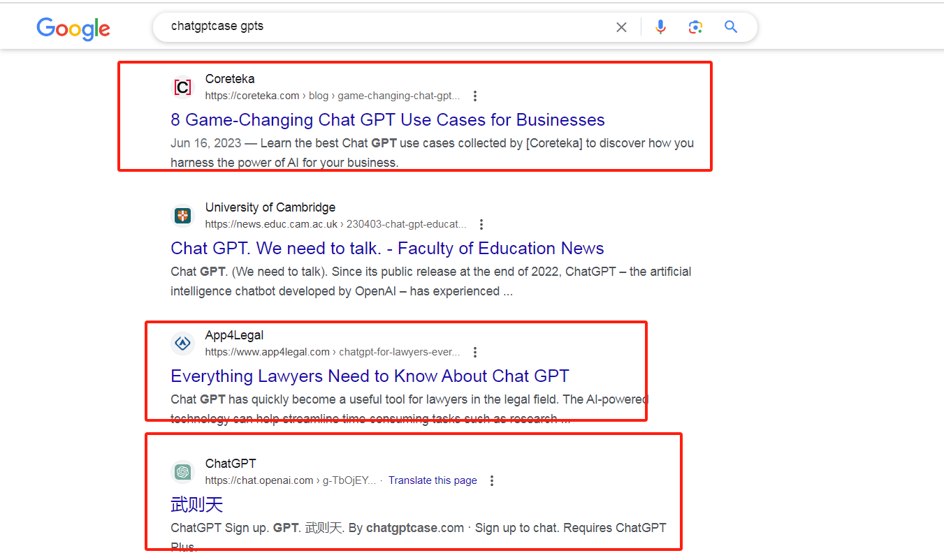The height and width of the screenshot is (560, 944).
Task: Open more options for Coreteka result
Action: coord(475,96)
